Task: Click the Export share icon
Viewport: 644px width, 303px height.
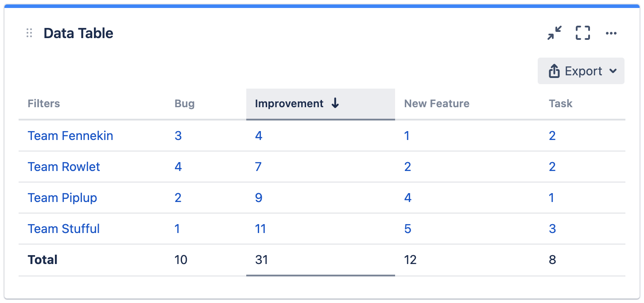Action: (554, 71)
